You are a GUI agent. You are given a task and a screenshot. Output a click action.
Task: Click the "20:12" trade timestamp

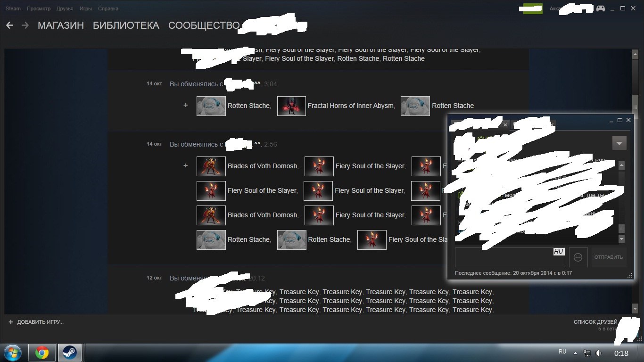257,278
